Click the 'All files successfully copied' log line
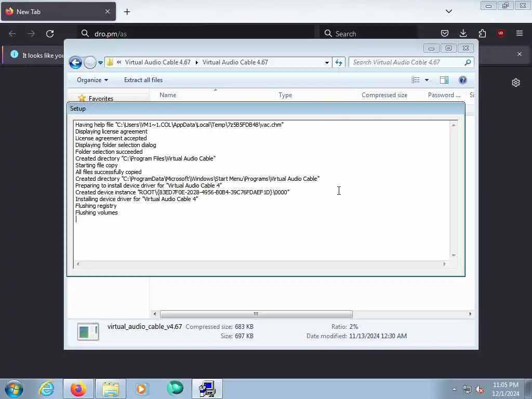This screenshot has height=399, width=532. [x=108, y=172]
